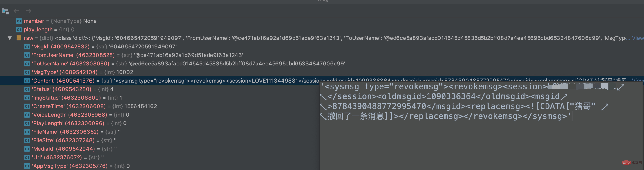Click the variable icon beside 'FromUserName'
This screenshot has height=170, width=644.
[x=27, y=55]
